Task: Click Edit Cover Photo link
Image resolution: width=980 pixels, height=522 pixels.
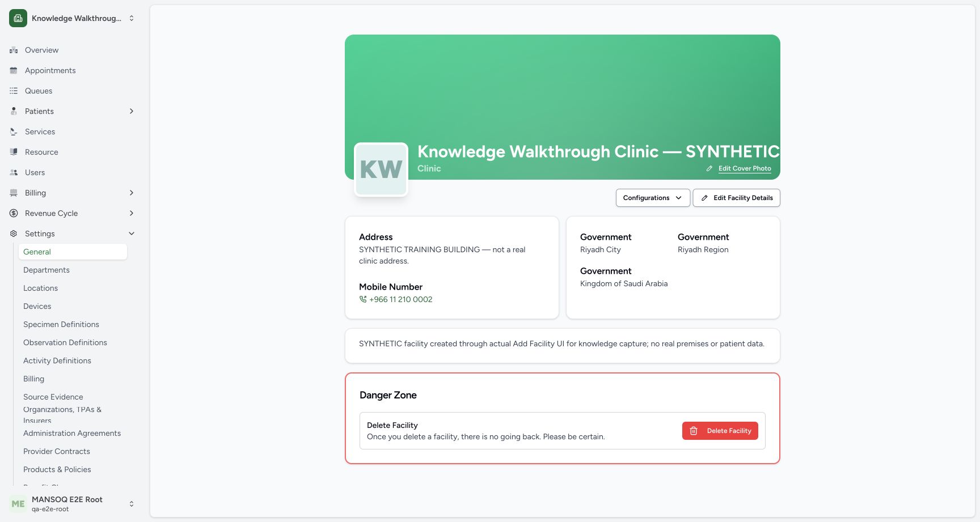Action: [x=745, y=168]
